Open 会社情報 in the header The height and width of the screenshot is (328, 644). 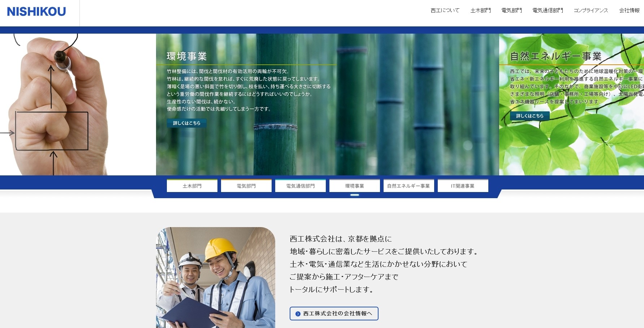(629, 10)
